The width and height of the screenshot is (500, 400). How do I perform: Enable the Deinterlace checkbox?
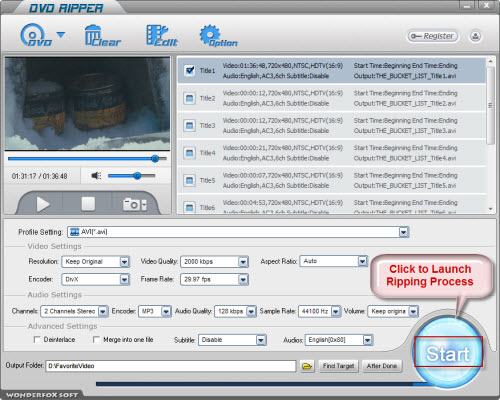37,339
